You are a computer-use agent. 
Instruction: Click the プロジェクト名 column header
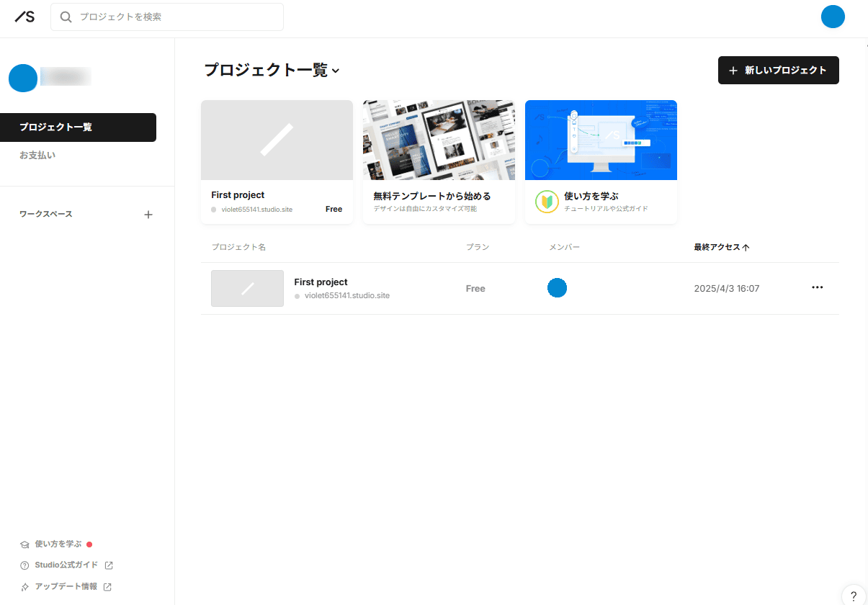[x=238, y=247]
